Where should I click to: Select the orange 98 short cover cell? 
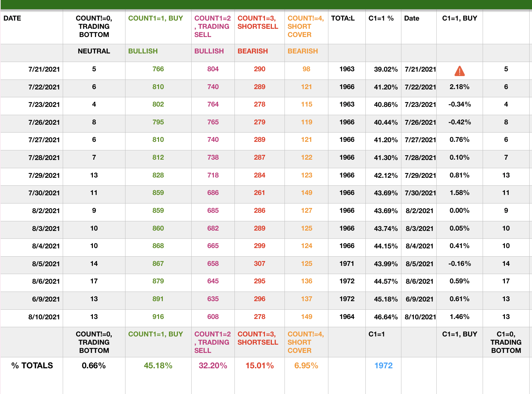tap(306, 69)
